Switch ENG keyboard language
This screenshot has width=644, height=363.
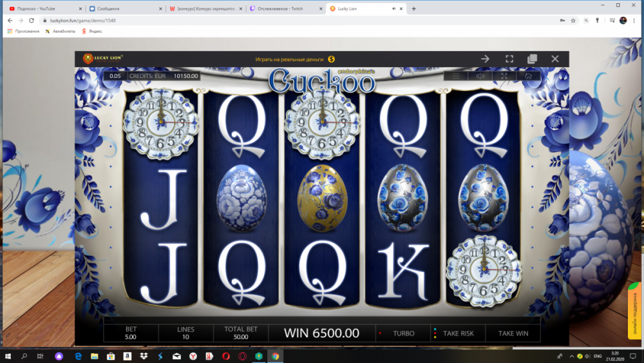click(598, 356)
